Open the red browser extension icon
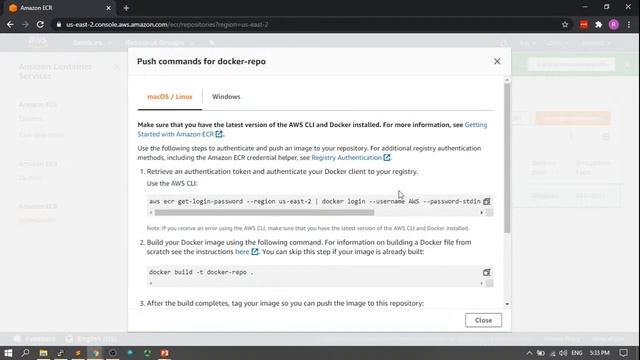This screenshot has width=640, height=360. tap(584, 24)
